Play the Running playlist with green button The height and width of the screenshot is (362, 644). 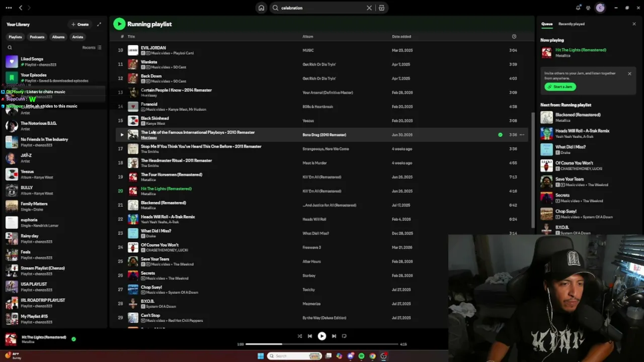[119, 24]
